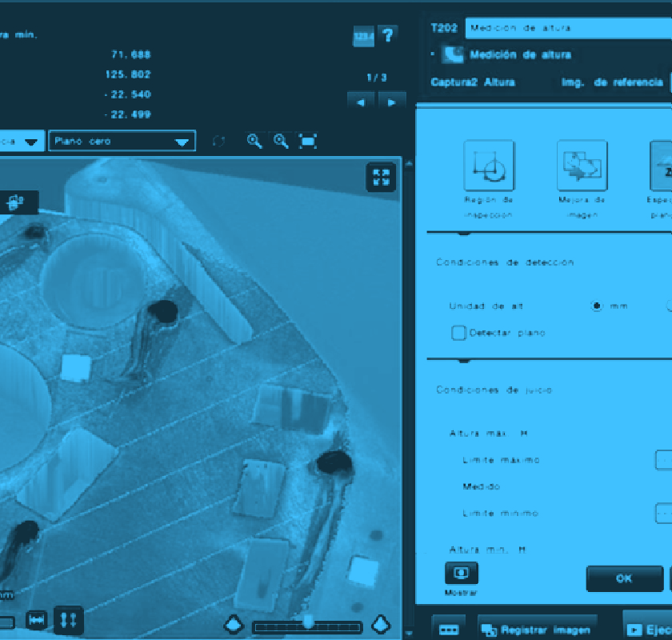Click the numeric display 1234 icon
The image size is (672, 640).
[x=363, y=37]
